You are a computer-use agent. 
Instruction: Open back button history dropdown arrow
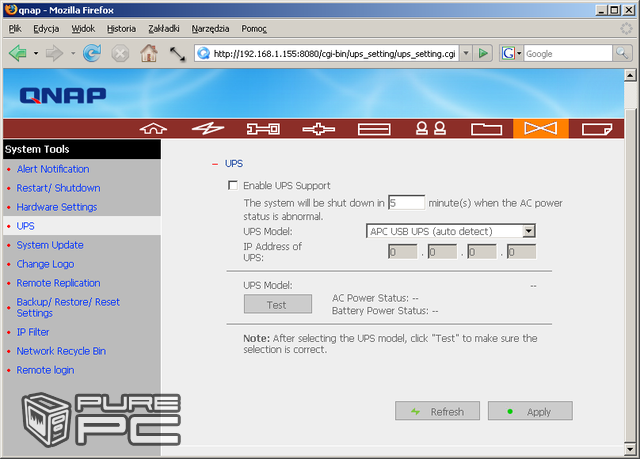coord(36,53)
